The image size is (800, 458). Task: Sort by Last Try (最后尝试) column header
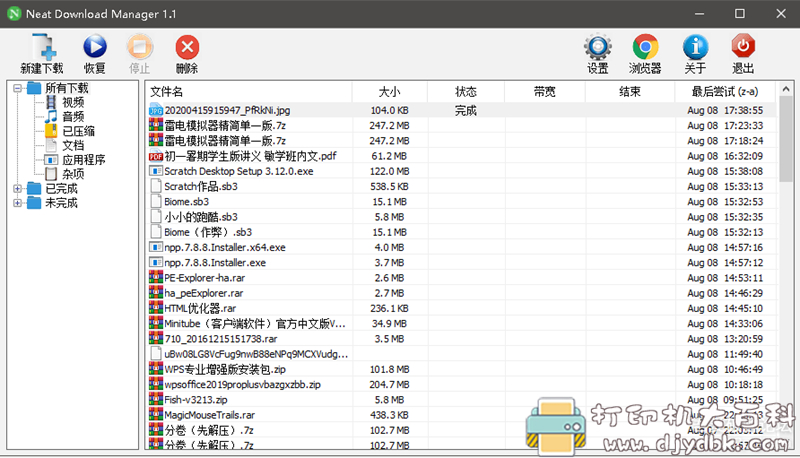(725, 92)
